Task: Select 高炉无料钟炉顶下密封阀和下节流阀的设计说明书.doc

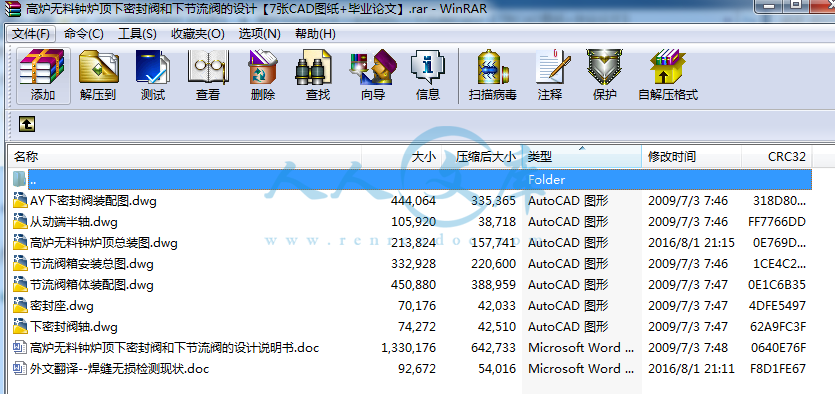Action: coord(174,348)
